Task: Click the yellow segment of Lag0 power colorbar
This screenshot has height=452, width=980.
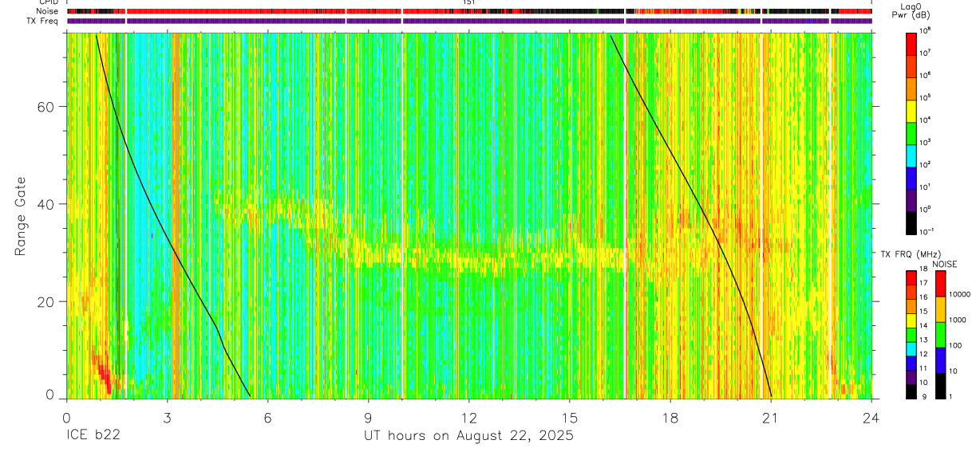Action: click(x=911, y=110)
